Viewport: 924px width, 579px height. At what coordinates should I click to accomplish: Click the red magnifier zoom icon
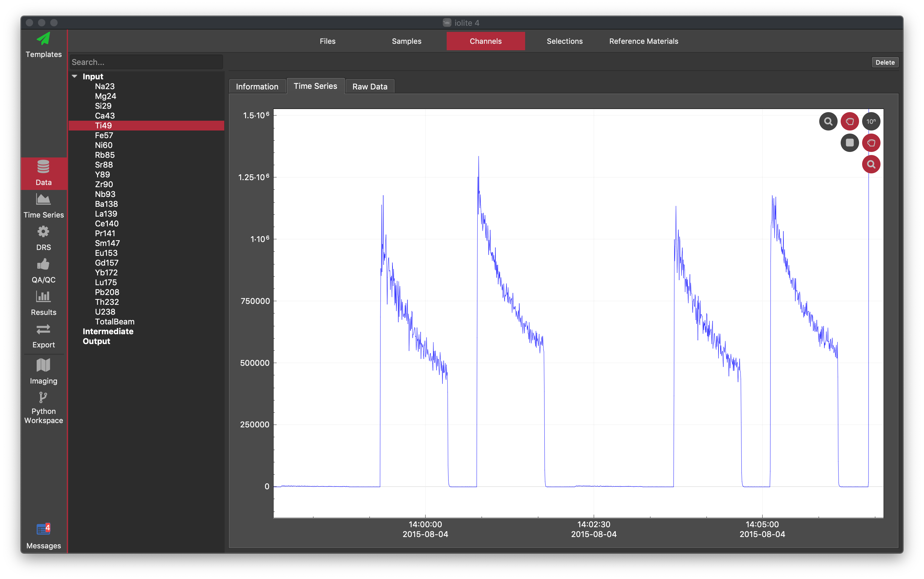click(x=871, y=164)
